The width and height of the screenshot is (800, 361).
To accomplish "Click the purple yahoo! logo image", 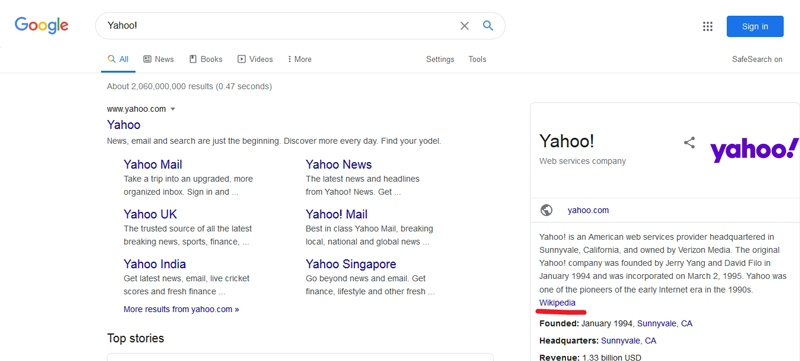I will (754, 151).
